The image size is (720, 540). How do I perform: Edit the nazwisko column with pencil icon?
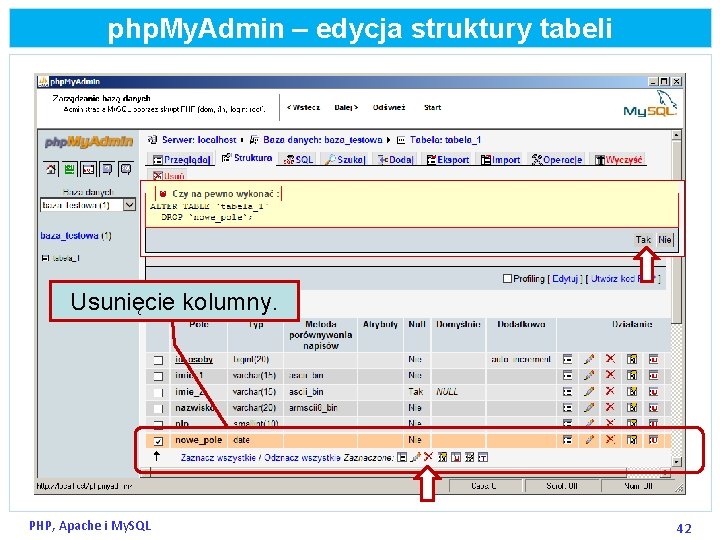tap(589, 407)
